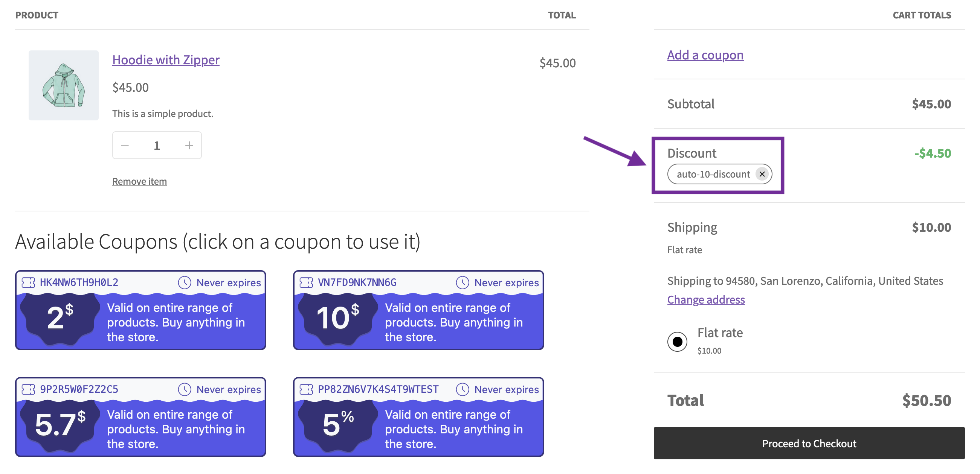Click Change address under shipping
The height and width of the screenshot is (474, 980).
[x=706, y=300]
